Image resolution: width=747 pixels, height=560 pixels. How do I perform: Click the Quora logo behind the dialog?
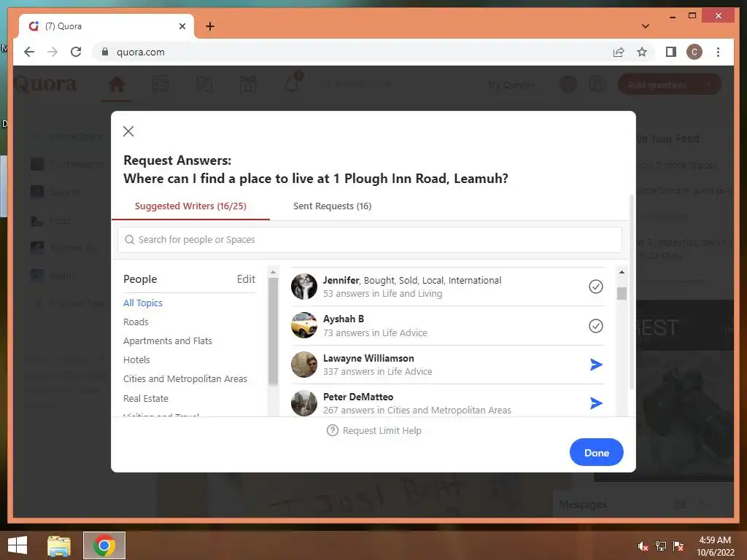click(x=45, y=84)
